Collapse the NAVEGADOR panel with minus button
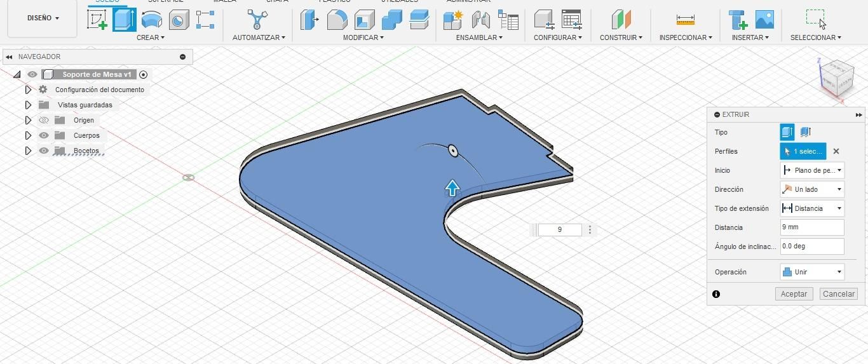The width and height of the screenshot is (868, 364). click(x=182, y=57)
